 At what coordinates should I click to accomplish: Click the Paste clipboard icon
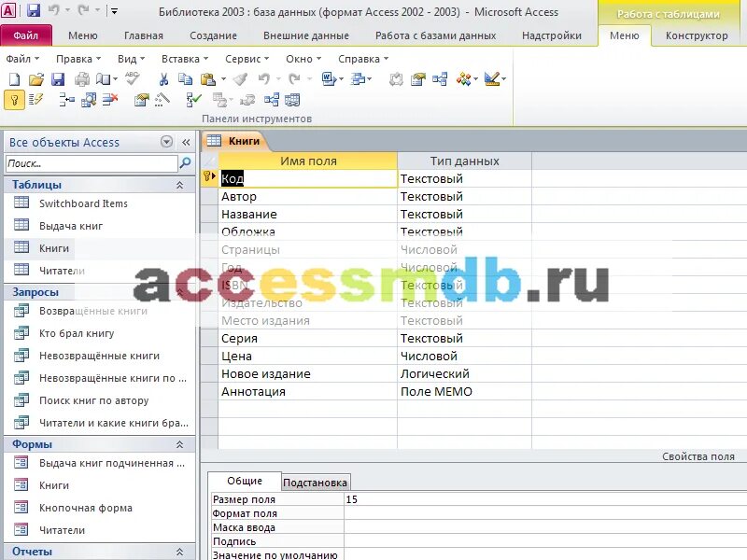[x=208, y=79]
